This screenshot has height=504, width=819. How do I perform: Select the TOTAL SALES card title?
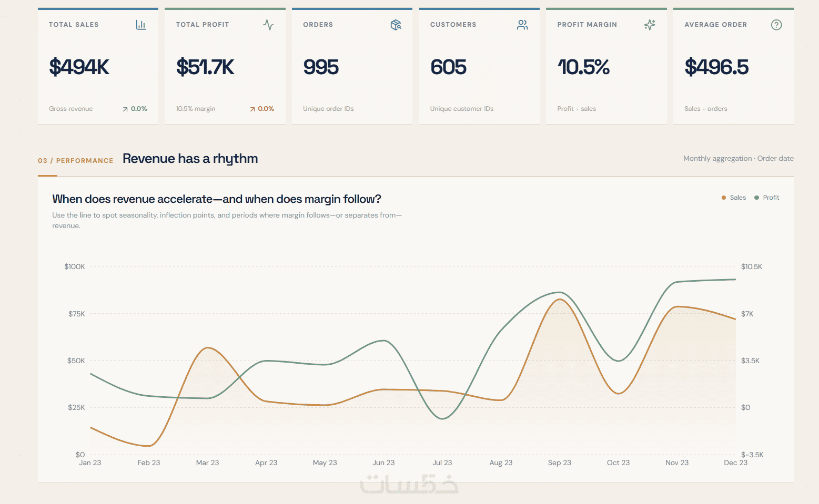tap(74, 25)
